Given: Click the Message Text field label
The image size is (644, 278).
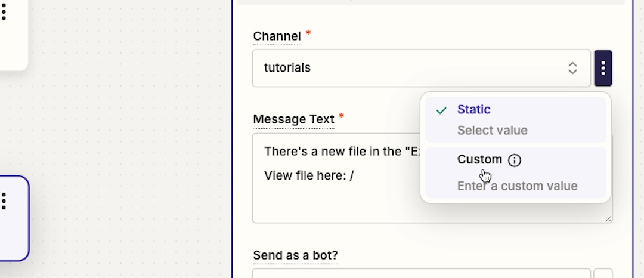Looking at the screenshot, I should 293,119.
